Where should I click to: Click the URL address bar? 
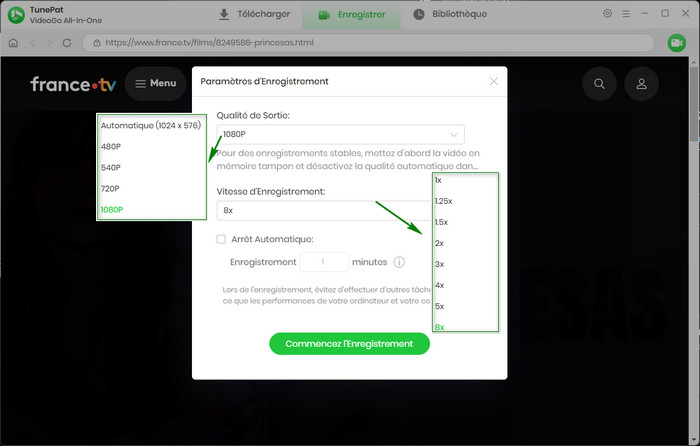[368, 43]
